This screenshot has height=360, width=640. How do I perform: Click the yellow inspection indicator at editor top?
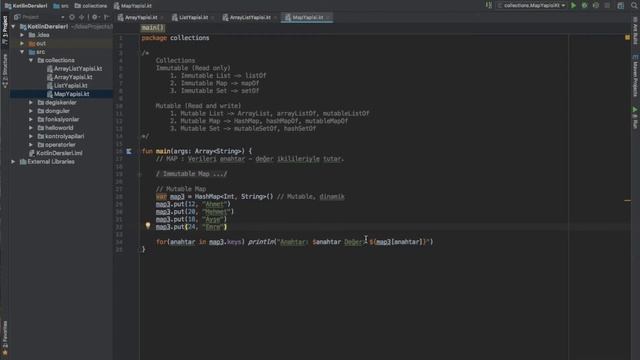[627, 38]
